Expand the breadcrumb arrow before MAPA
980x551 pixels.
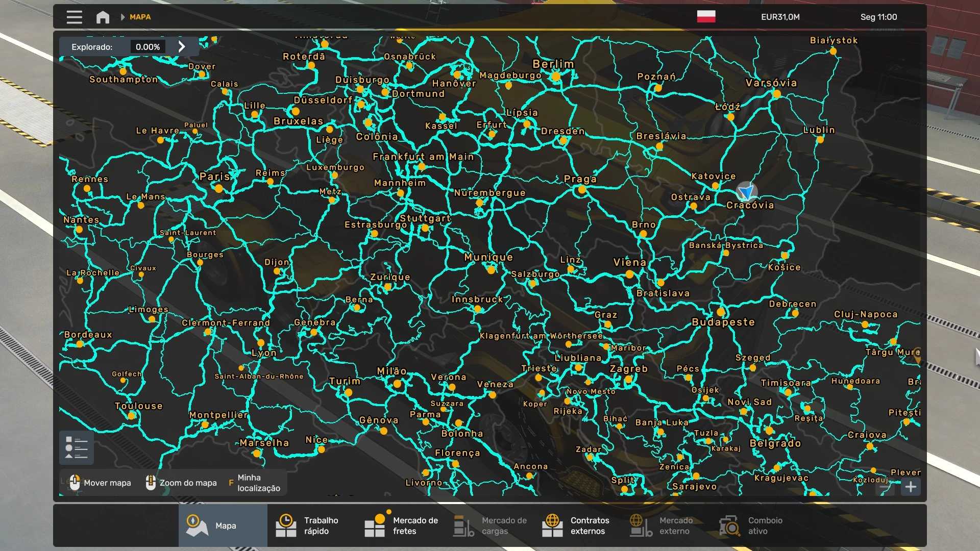122,17
